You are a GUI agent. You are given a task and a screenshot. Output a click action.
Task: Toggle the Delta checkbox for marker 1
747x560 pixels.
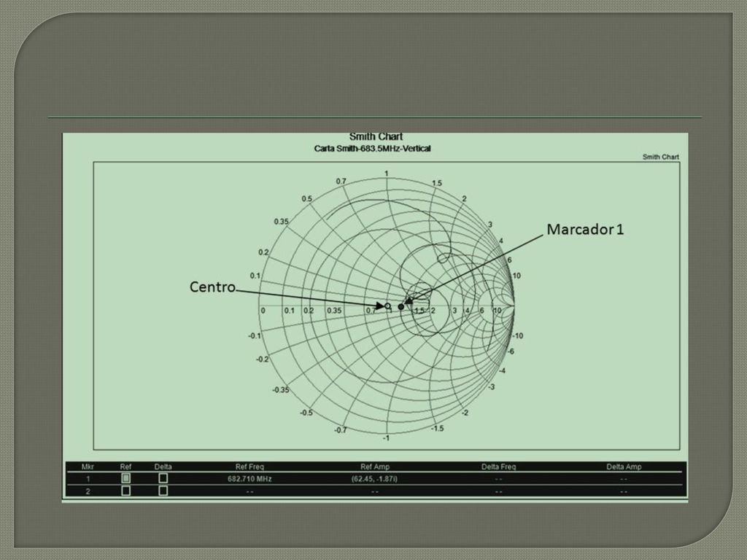(x=163, y=478)
